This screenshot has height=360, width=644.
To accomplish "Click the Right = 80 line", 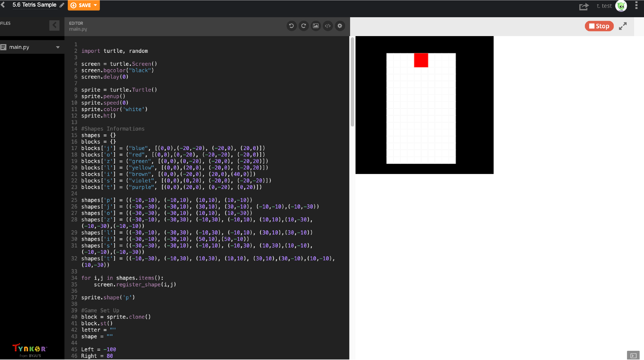I will [x=97, y=356].
